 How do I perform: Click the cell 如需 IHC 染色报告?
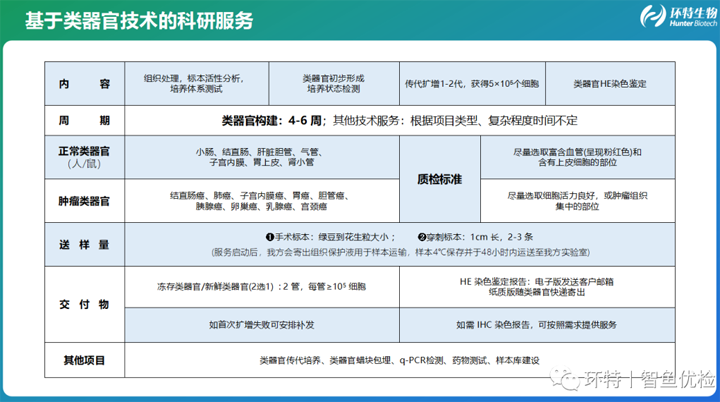coord(537,325)
